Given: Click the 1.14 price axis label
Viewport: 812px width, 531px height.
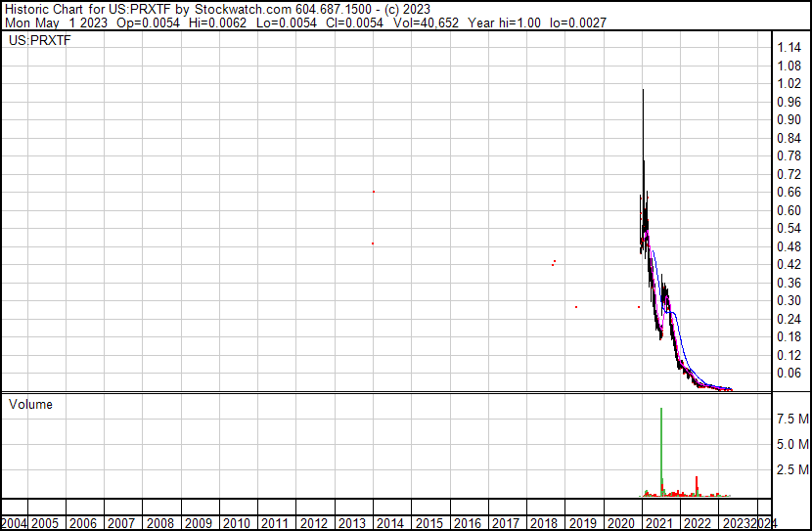Looking at the screenshot, I should (789, 48).
